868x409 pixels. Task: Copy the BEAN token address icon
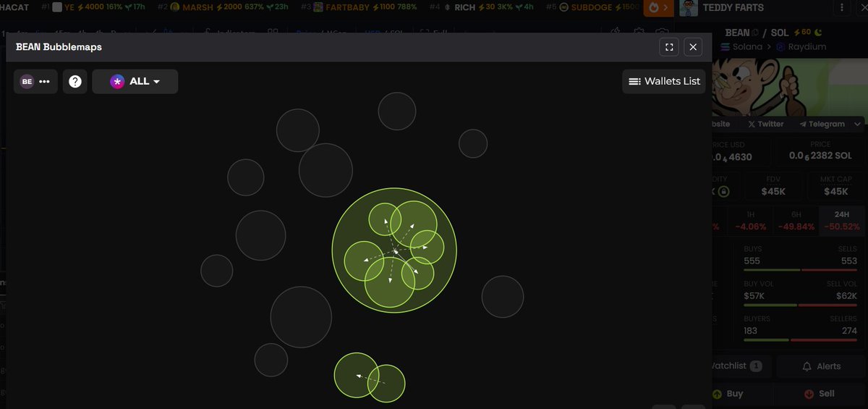[755, 33]
